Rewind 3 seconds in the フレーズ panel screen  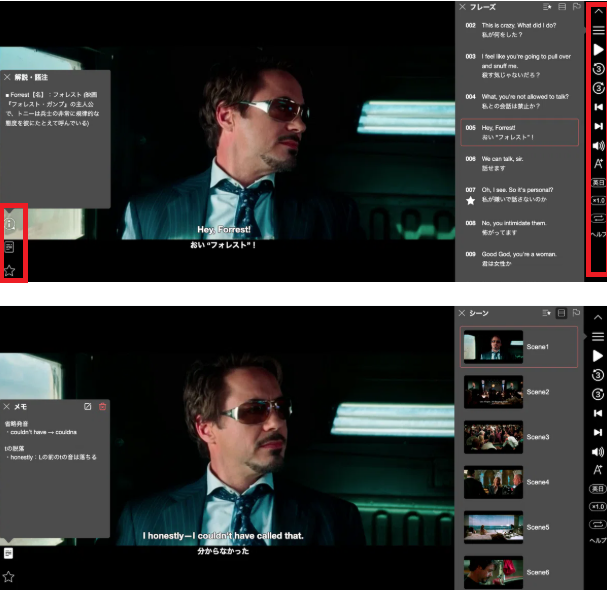coord(598,69)
